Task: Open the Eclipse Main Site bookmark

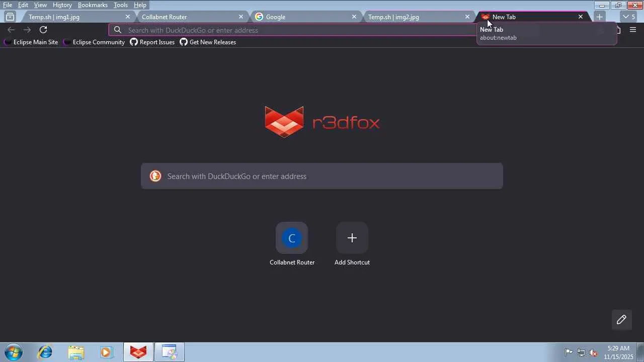Action: click(31, 42)
